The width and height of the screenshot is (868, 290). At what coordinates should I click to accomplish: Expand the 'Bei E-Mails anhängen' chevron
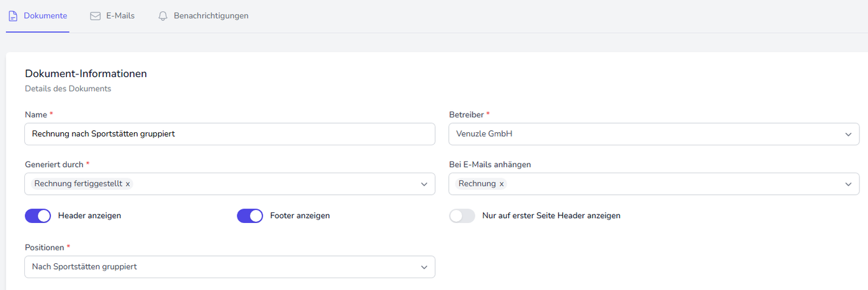click(x=848, y=184)
